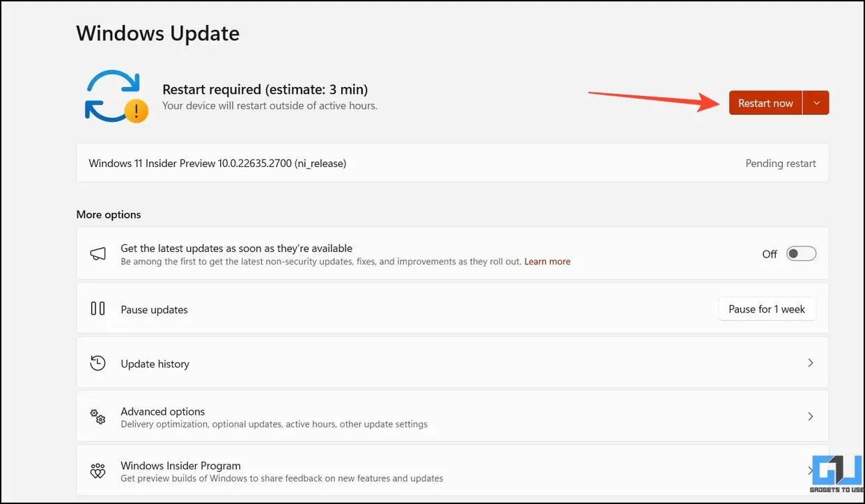Click the Windows Insider Program label
The height and width of the screenshot is (504, 865).
[x=181, y=466]
